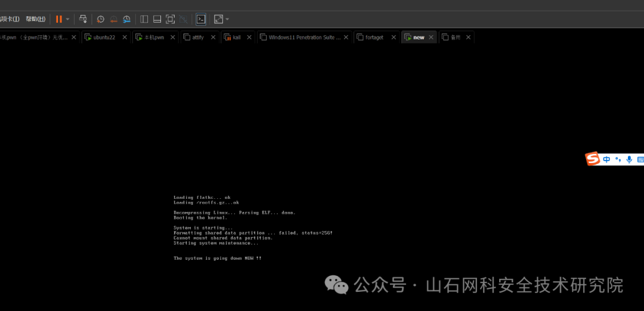The image size is (644, 311).
Task: Close the 本机pwn tab
Action: coord(172,38)
